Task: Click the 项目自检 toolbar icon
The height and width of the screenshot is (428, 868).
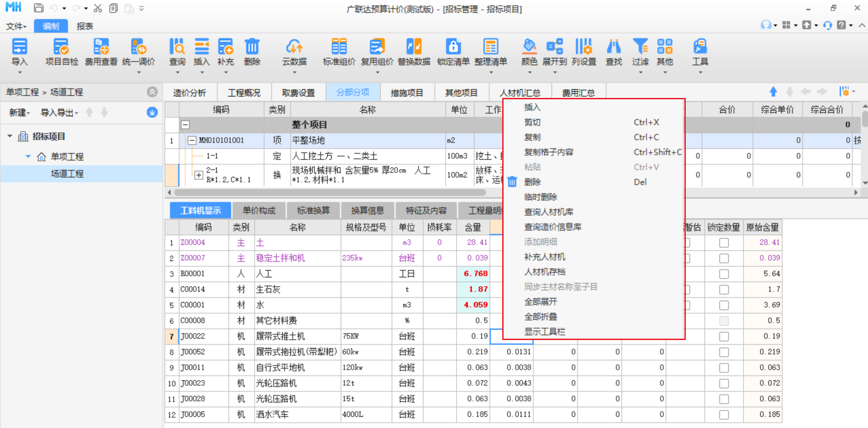Action: pyautogui.click(x=61, y=47)
